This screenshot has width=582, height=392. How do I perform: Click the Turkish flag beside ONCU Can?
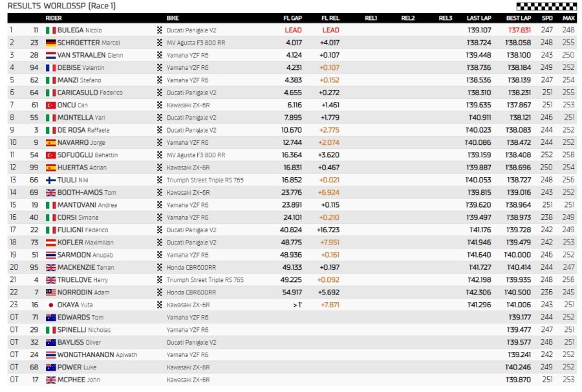coord(50,105)
